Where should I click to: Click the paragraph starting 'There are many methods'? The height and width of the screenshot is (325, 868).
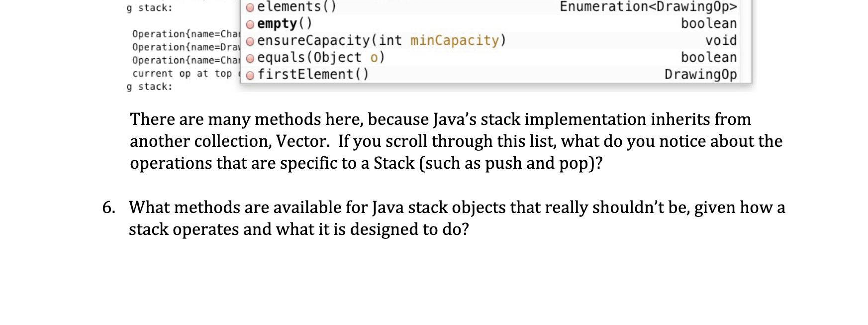pos(456,141)
